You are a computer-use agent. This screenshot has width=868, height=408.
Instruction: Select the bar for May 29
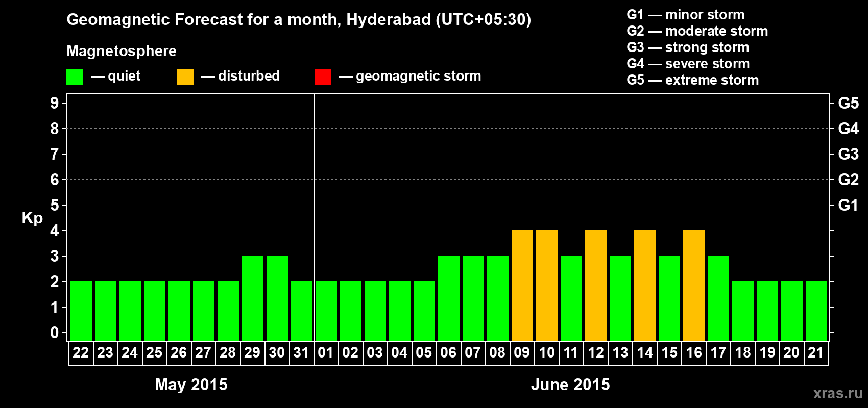253,298
